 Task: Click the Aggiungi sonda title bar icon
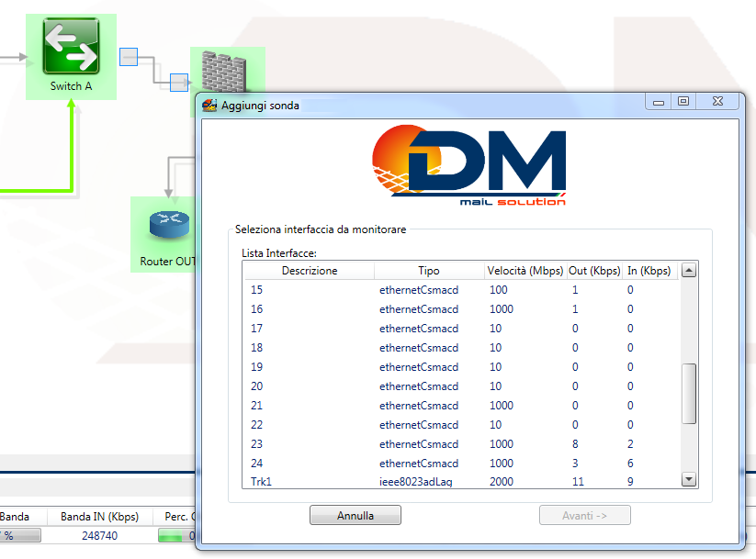coord(209,105)
